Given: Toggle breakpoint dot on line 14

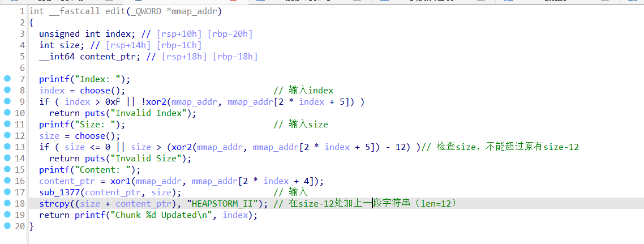Looking at the screenshot, I should point(7,158).
